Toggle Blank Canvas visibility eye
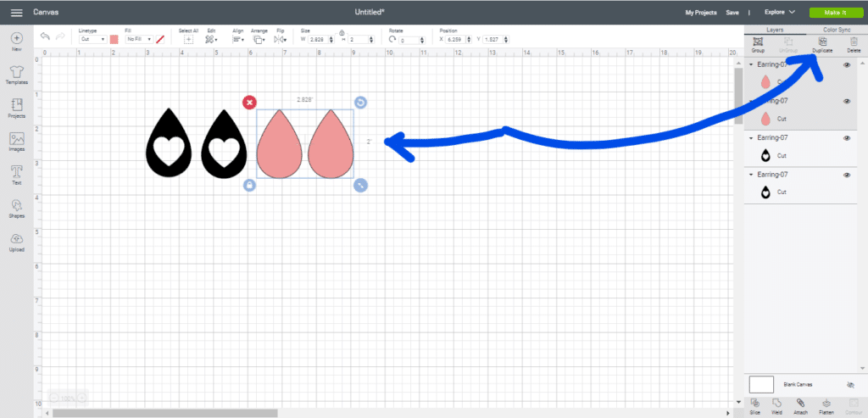The image size is (868, 418). 851,384
